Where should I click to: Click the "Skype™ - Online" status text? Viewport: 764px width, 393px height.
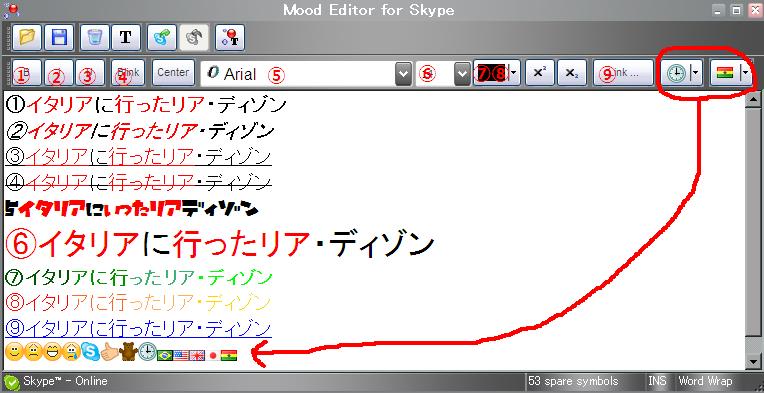(x=65, y=381)
